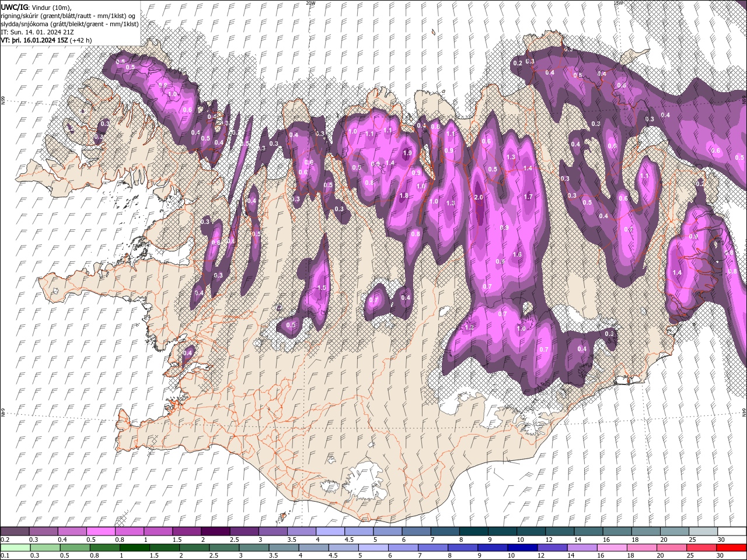This screenshot has width=747, height=560.
Task: Click the 0.1 label on the lower color scale
Action: click(4, 555)
